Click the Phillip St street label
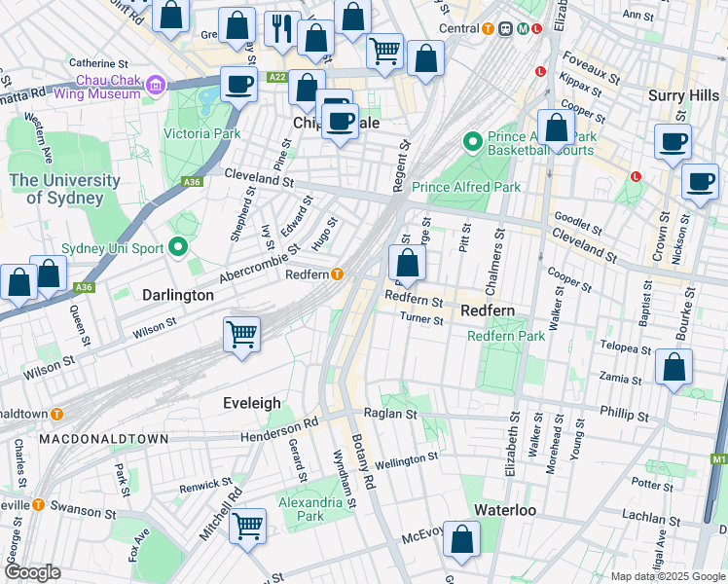Viewport: 728px width, 584px height. coord(625,413)
